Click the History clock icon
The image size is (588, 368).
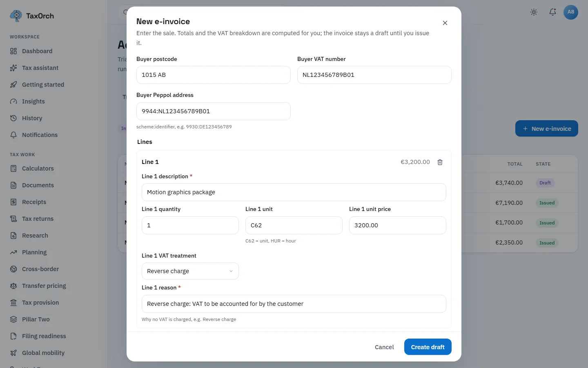13,118
